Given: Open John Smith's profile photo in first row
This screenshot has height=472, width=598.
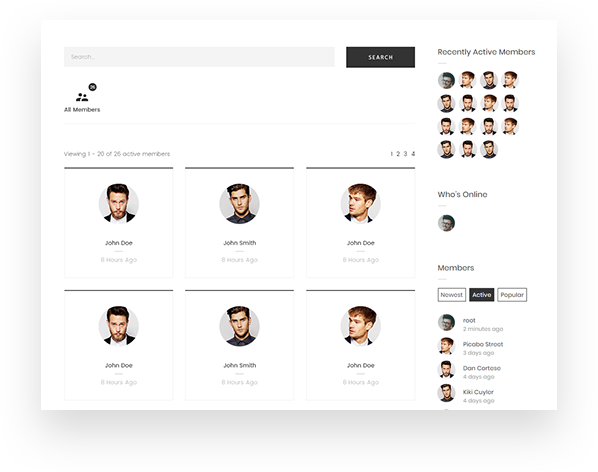Looking at the screenshot, I should 240,204.
